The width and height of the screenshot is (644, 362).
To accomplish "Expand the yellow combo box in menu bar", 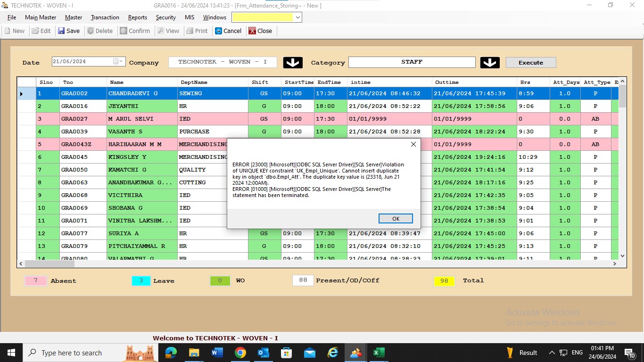I will (297, 17).
